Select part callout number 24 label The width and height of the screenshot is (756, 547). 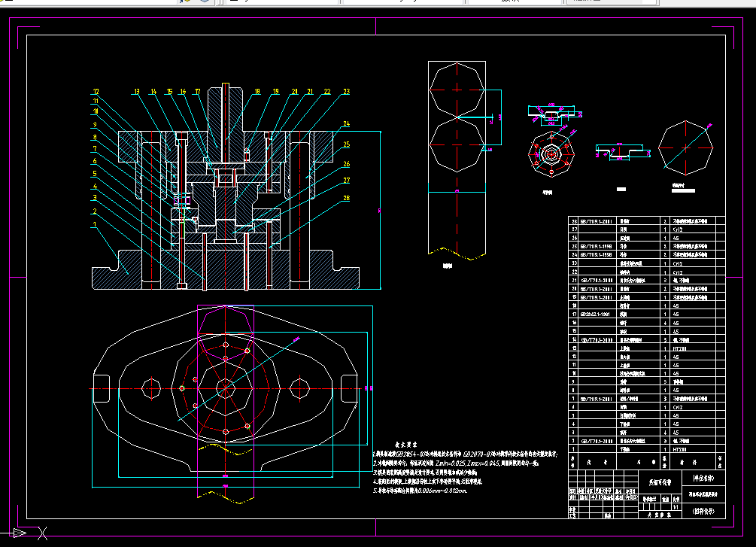click(346, 124)
